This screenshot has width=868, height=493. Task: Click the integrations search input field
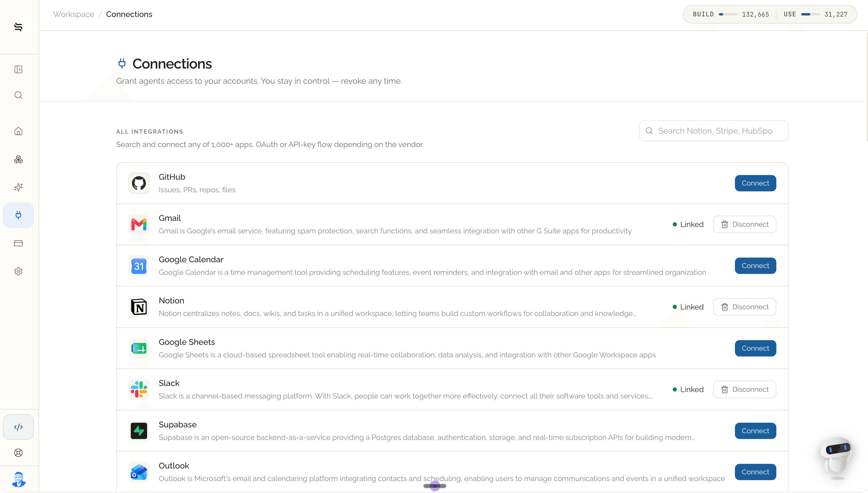(714, 131)
